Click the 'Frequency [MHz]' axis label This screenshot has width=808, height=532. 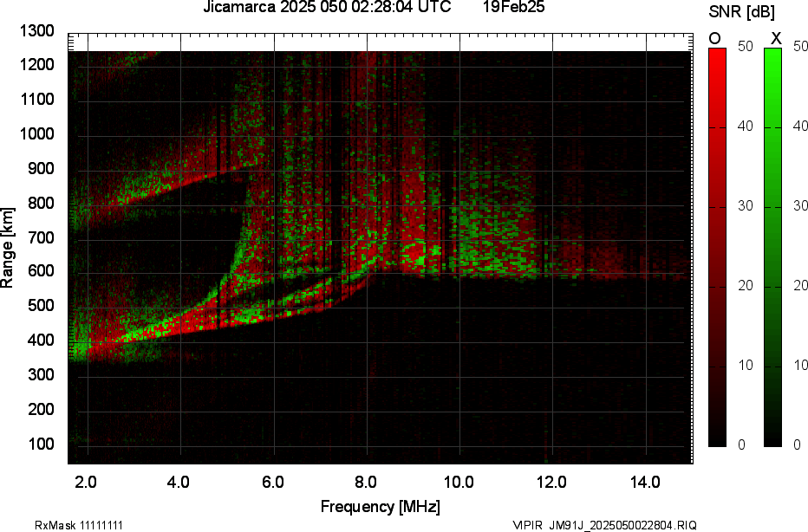point(381,506)
